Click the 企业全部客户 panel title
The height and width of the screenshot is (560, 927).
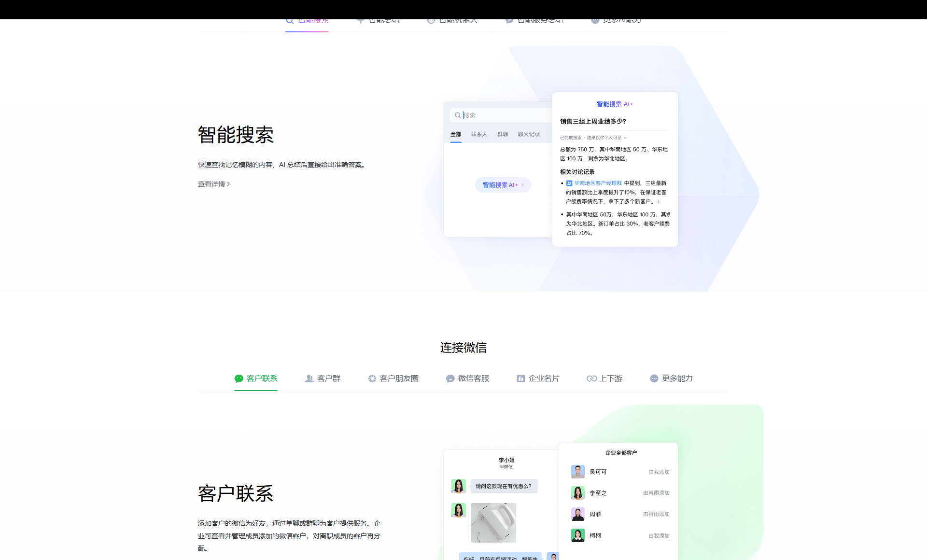[x=621, y=453]
